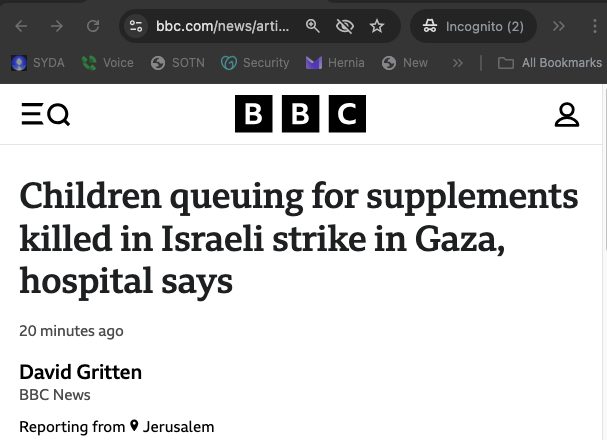The width and height of the screenshot is (607, 440).
Task: Expand the toolbar overflow chevrons
Action: pyautogui.click(x=560, y=26)
